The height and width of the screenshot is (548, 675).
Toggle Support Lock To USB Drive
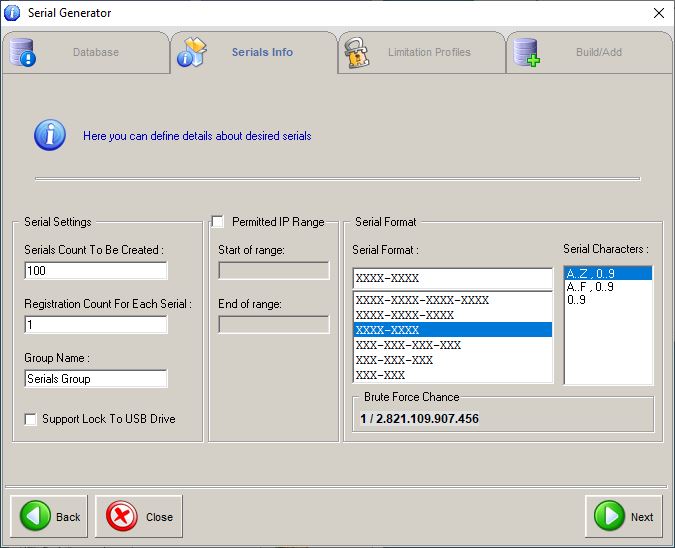point(31,419)
